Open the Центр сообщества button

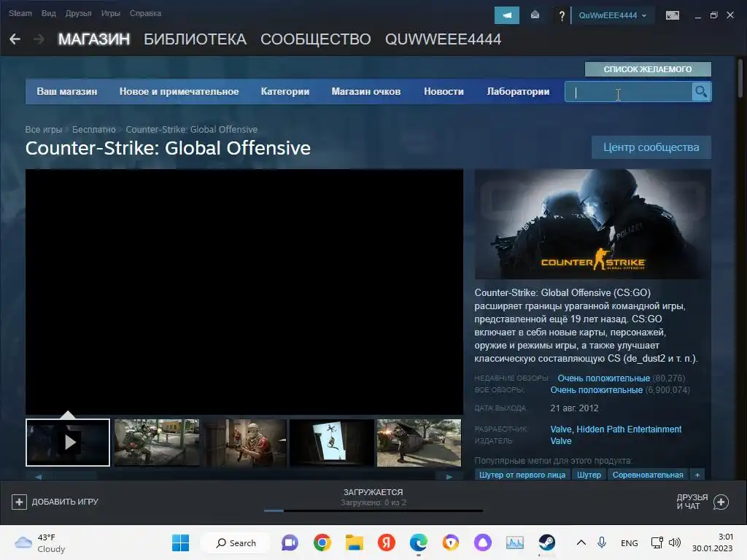point(651,147)
